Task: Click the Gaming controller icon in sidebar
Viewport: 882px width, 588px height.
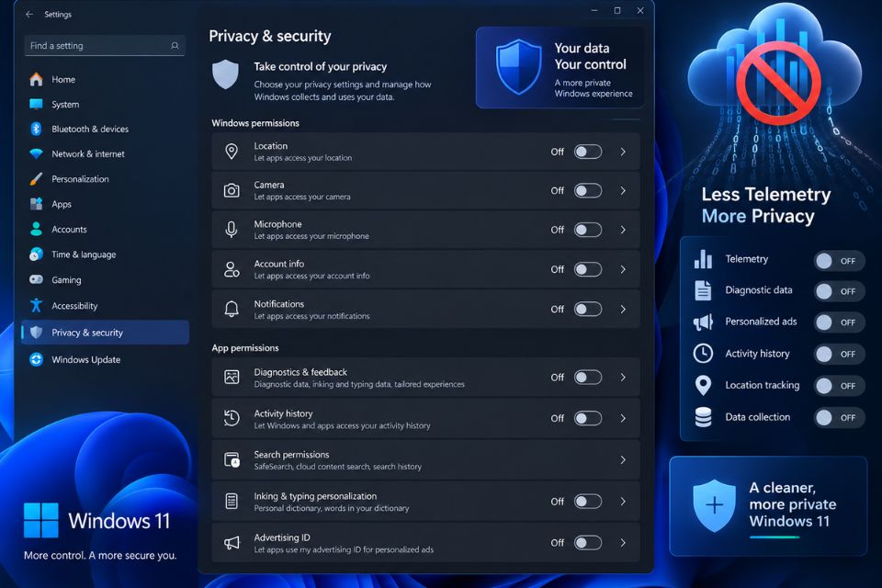Action: [36, 279]
